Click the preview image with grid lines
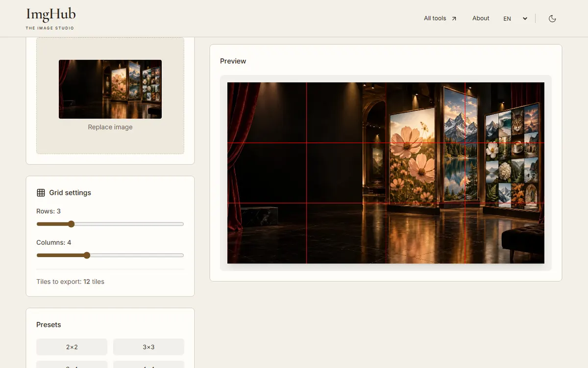 pos(386,173)
